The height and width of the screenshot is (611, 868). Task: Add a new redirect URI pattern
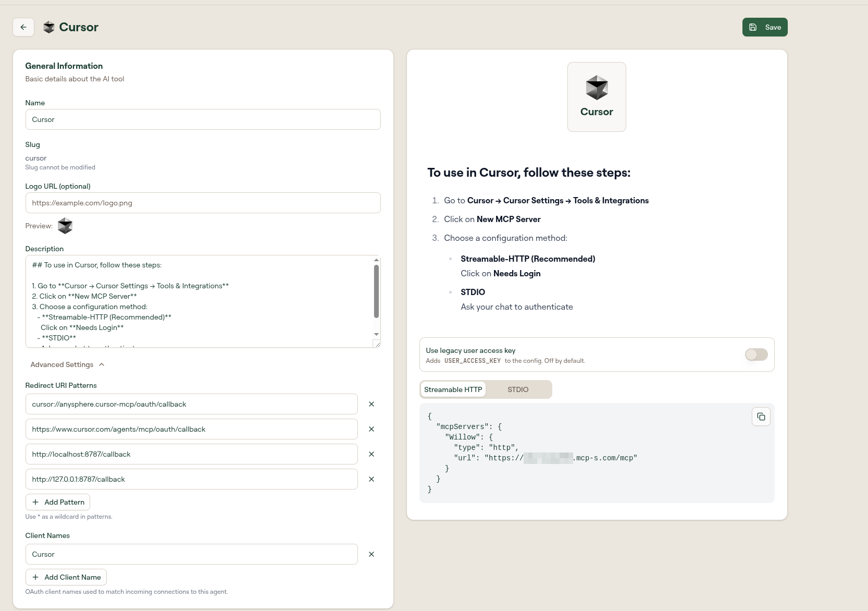[58, 502]
